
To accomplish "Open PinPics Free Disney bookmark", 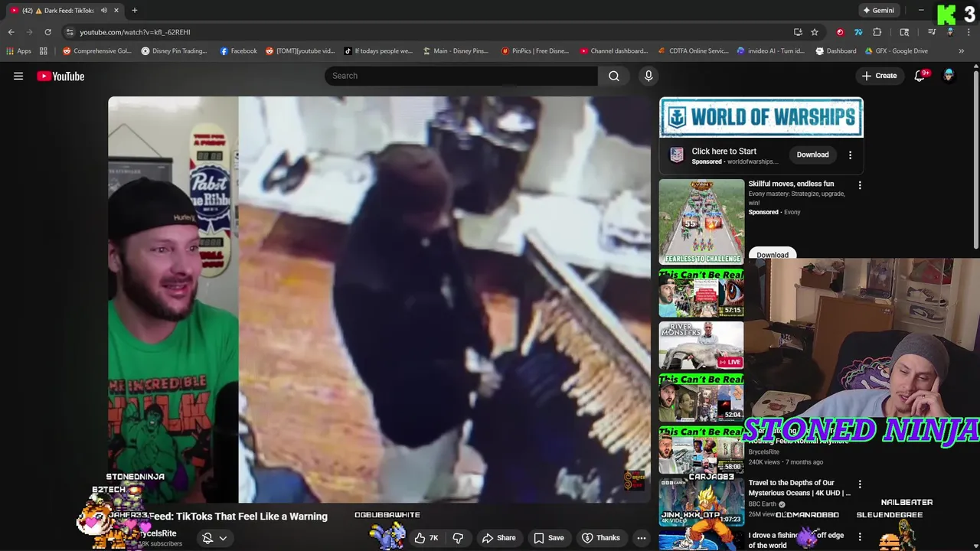I will (x=535, y=51).
